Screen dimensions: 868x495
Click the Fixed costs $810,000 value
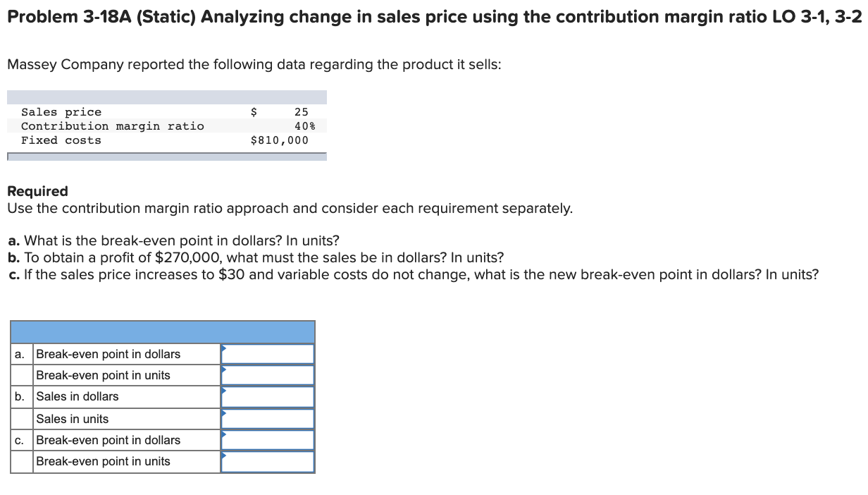click(x=280, y=140)
